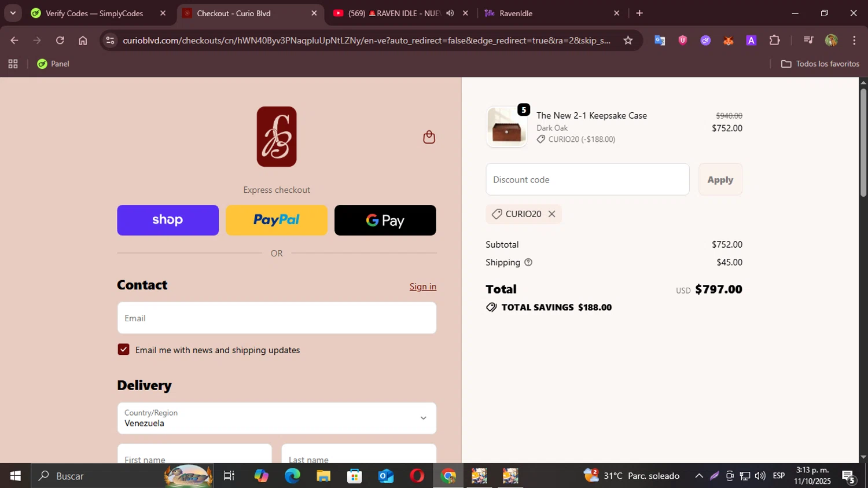Screen dimensions: 868x488
Task: Go to browser home page
Action: [x=83, y=40]
